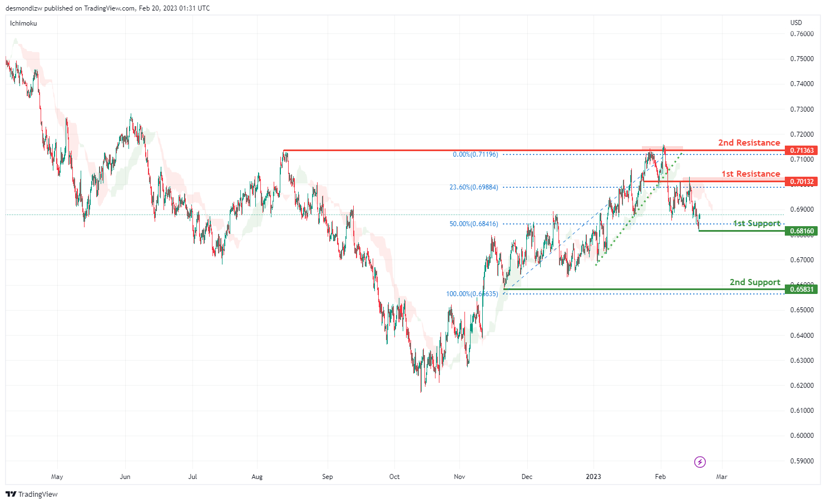Screen dimensions: 826x504
Task: Click the 0.00%(0.71196) Fibonacci label
Action: point(475,154)
